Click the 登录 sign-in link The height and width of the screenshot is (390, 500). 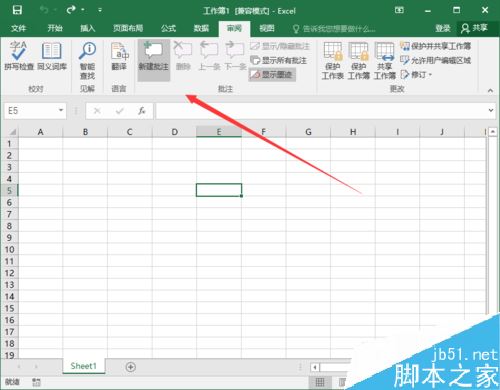tap(443, 28)
